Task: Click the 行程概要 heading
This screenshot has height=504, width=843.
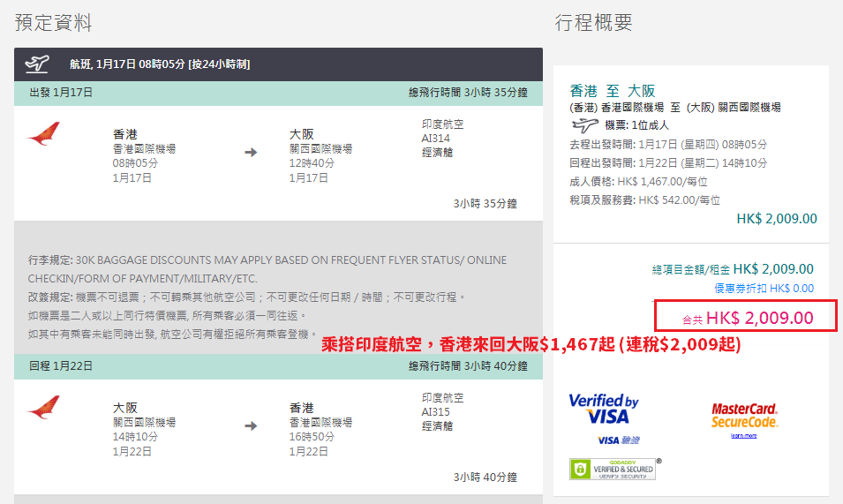Action: 593,23
